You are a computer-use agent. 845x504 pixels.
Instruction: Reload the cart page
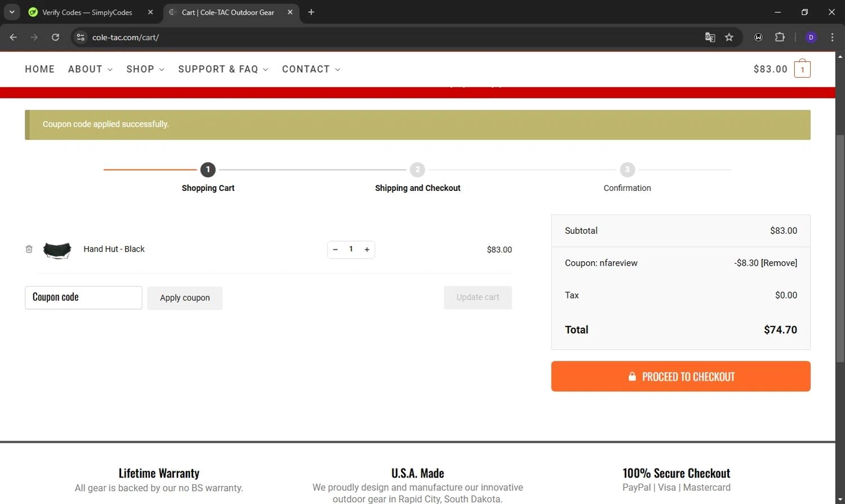(x=55, y=37)
